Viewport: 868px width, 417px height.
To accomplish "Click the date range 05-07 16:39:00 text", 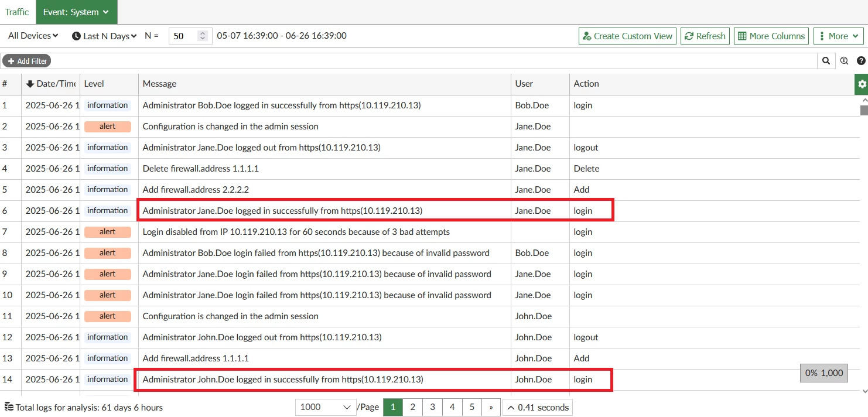I will (282, 36).
